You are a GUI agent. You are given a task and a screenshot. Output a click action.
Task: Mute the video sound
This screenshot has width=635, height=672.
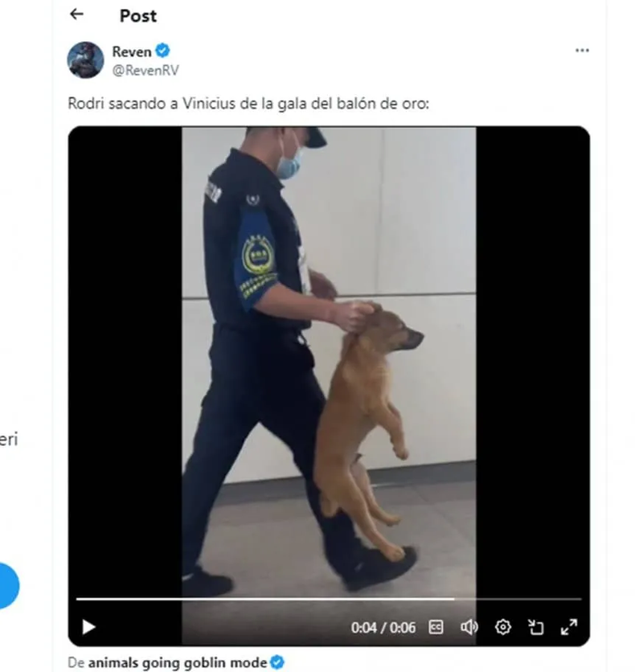(469, 627)
